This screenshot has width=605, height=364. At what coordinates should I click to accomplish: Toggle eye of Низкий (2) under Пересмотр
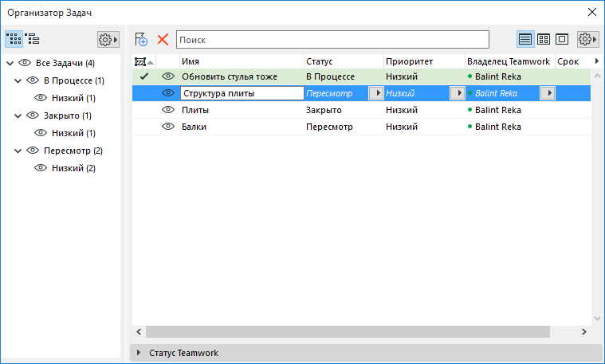[x=41, y=168]
